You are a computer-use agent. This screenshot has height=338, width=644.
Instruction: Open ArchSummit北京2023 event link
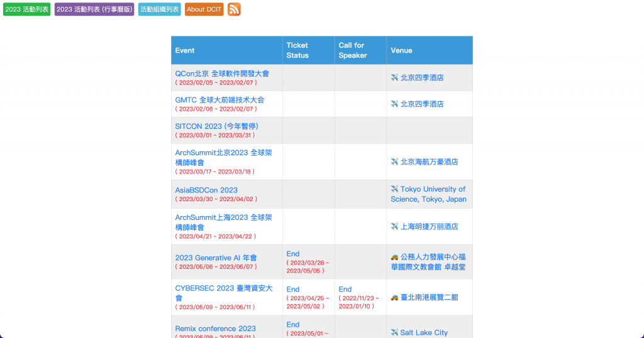(223, 158)
